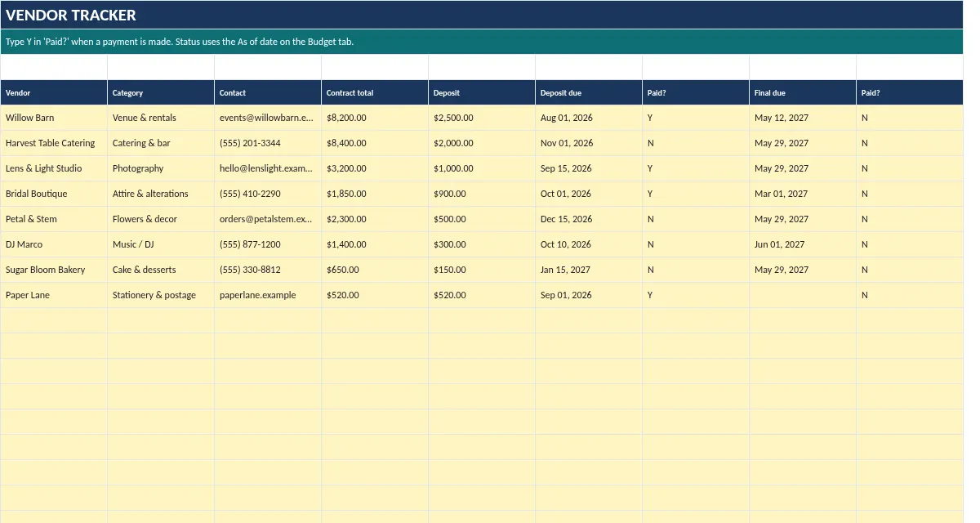Click the hello@lenslight contact cell
The image size is (980, 523).
(268, 168)
